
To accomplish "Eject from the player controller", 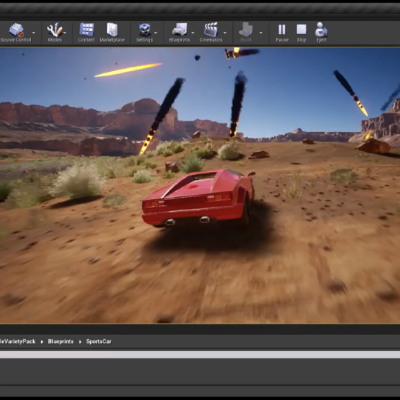I will 321,32.
